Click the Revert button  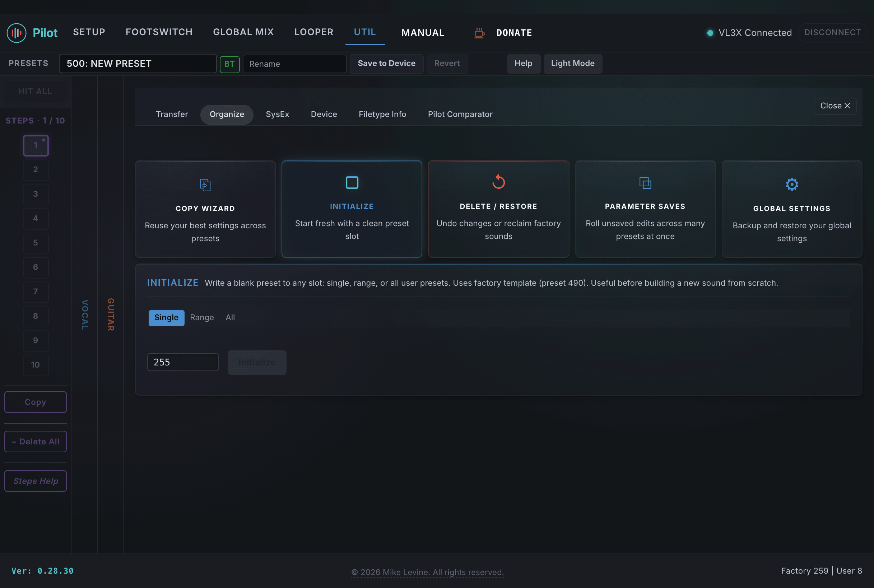[447, 64]
